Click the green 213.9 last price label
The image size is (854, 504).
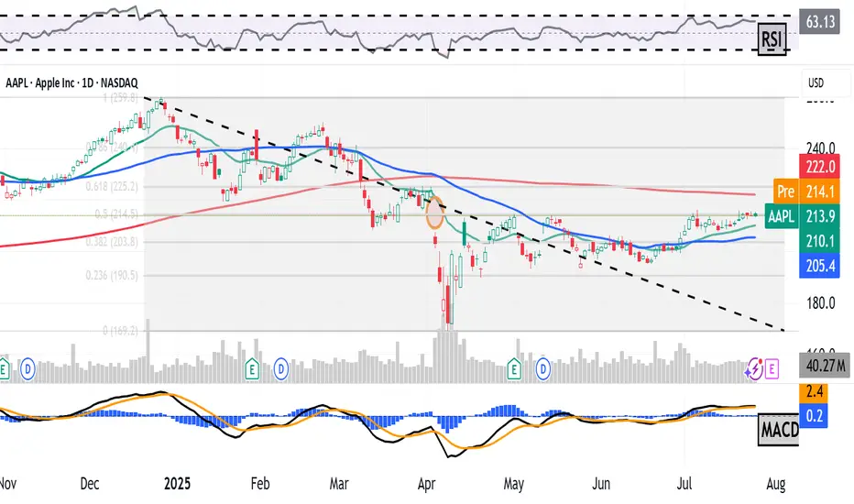click(x=820, y=216)
